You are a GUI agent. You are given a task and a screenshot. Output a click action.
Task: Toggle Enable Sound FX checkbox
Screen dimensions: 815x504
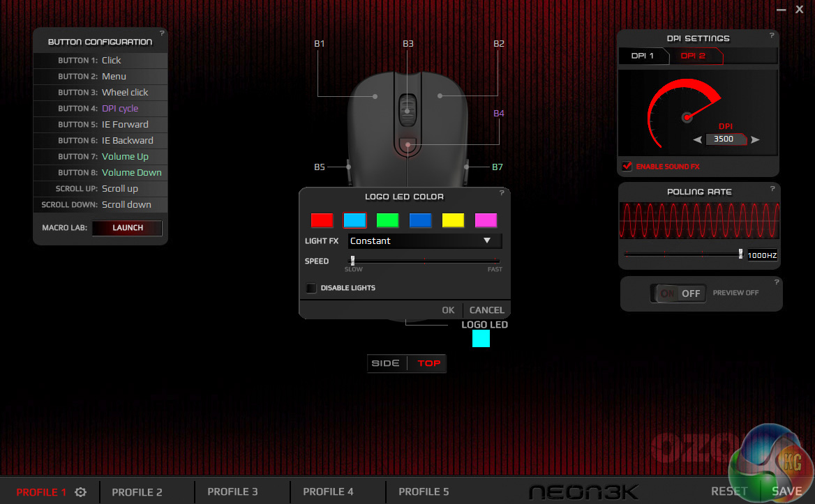(627, 166)
